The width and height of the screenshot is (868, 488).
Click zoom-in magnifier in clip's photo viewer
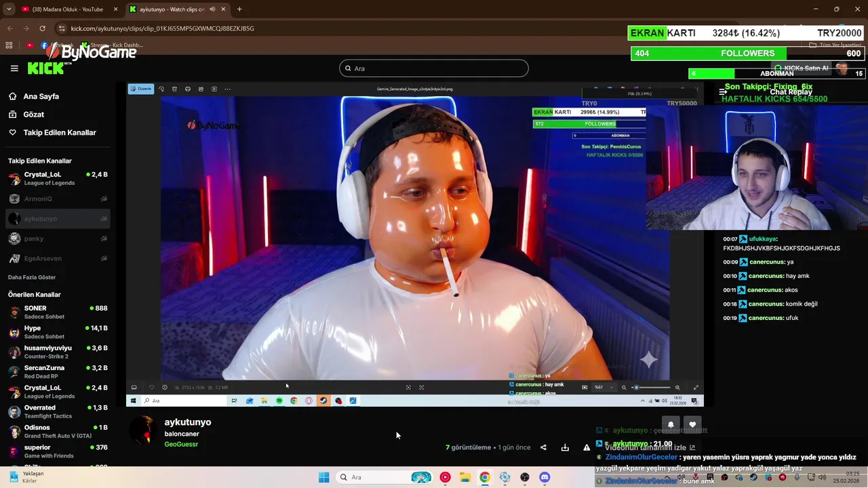677,387
